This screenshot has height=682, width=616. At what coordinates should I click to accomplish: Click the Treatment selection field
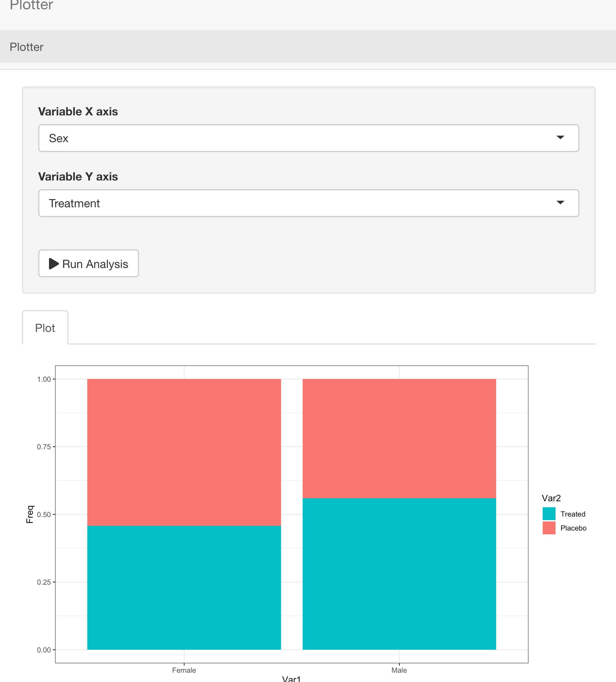(x=308, y=203)
